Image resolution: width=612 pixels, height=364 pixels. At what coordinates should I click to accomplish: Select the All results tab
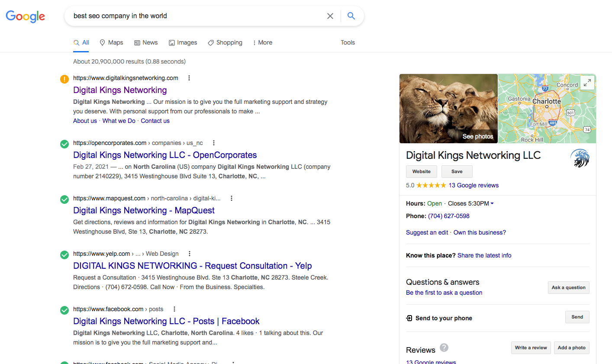point(81,42)
